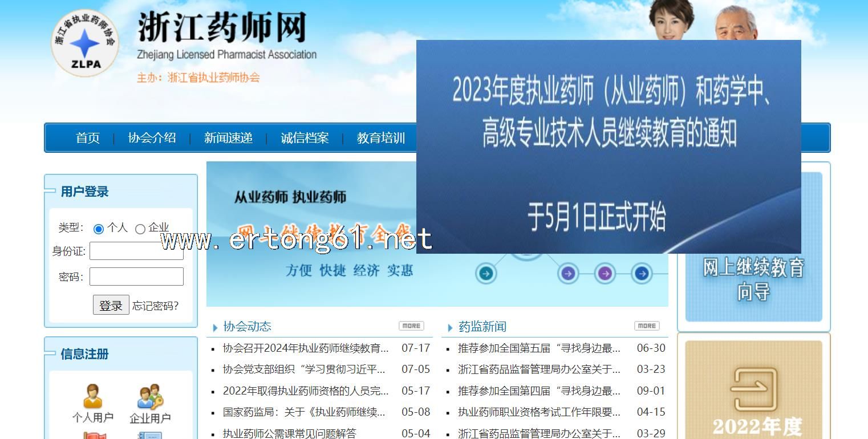Viewport: 868px width, 439px height.
Task: Click the dark blue arrow circle in banner
Action: point(642,274)
